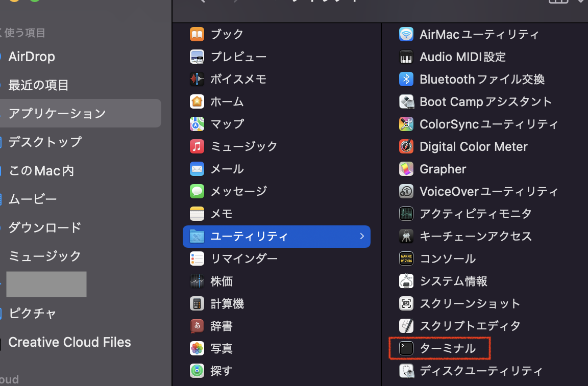Select the 計算機 text label
Viewport: 588px width, 386px height.
227,303
